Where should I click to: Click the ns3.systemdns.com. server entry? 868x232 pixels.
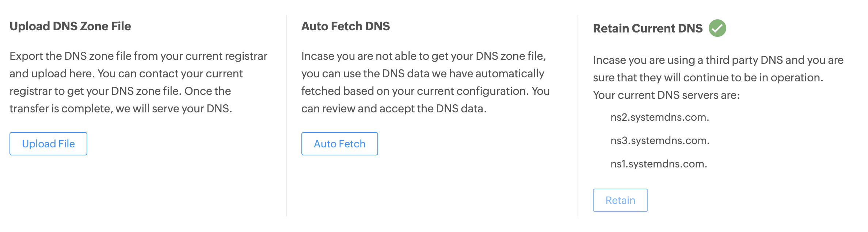pos(660,140)
